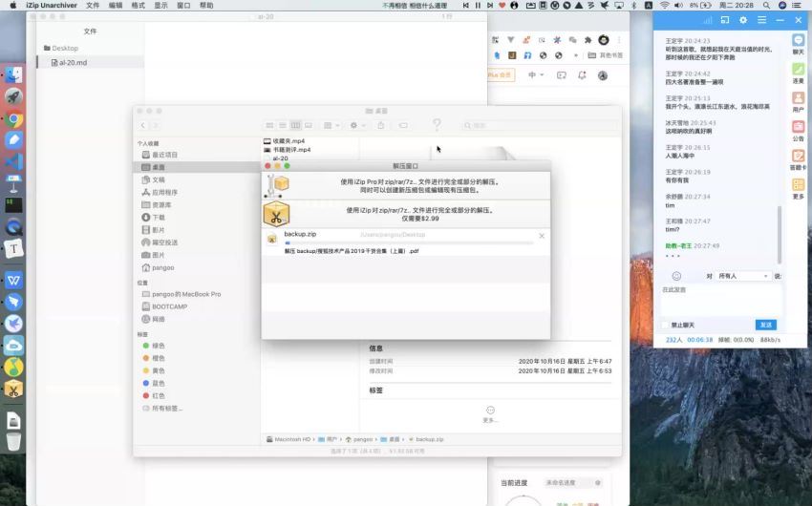Open Finder arrange-by dropdown
Image resolution: width=812 pixels, height=506 pixels.
(331, 125)
